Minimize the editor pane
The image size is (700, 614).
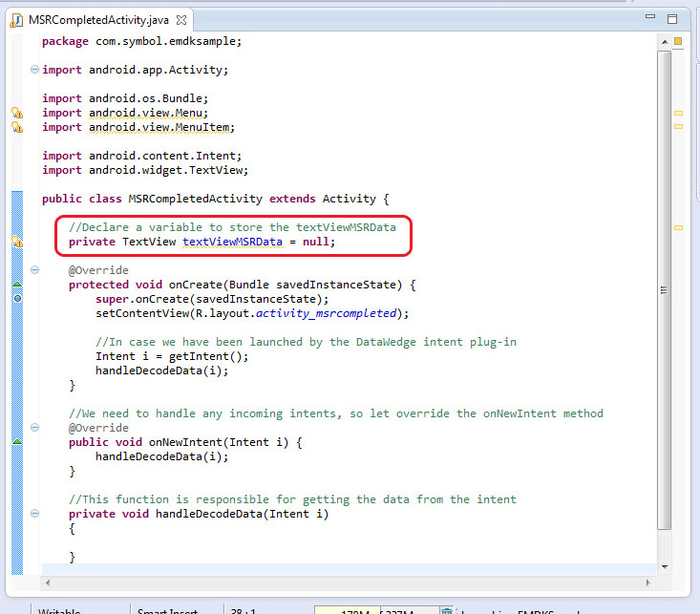(649, 18)
